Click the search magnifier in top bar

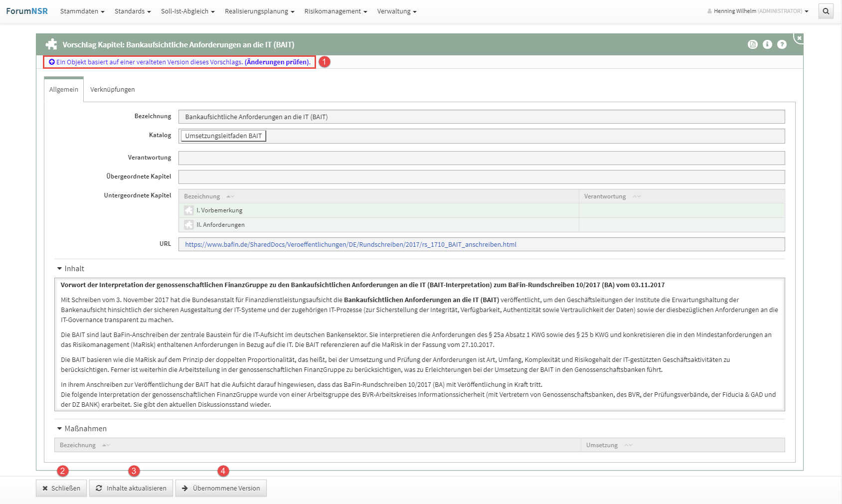tap(826, 11)
